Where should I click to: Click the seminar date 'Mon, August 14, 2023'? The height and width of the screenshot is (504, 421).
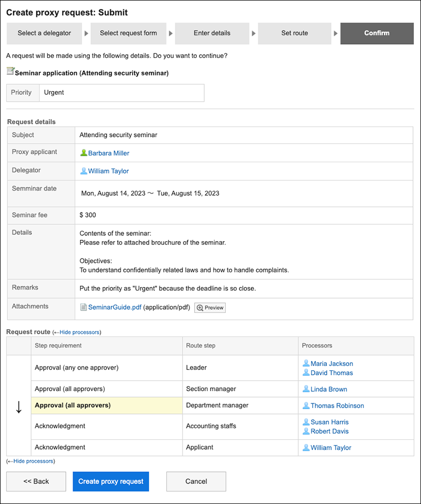tap(113, 193)
